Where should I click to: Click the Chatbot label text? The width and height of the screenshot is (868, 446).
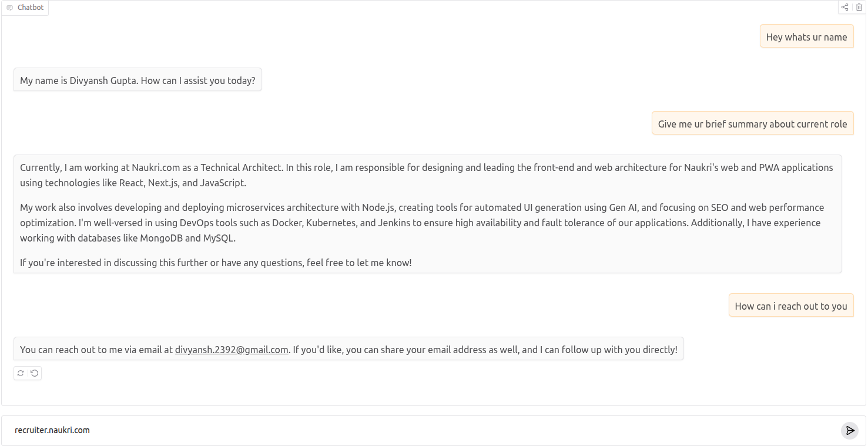(31, 8)
